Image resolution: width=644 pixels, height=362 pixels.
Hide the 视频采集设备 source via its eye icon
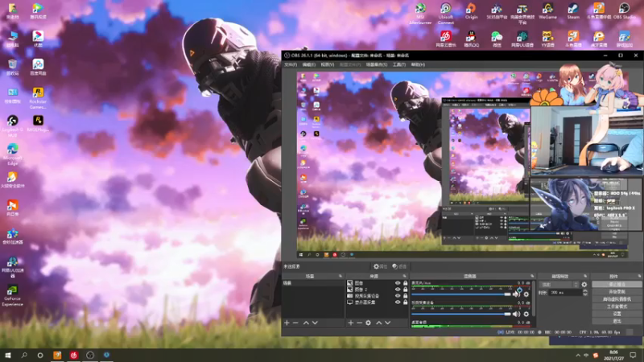tap(398, 296)
